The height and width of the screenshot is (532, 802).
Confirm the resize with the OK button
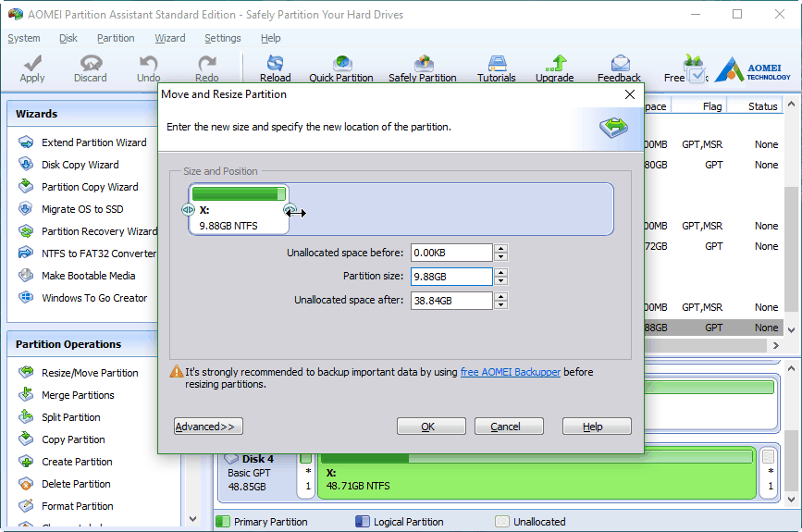[x=431, y=427]
